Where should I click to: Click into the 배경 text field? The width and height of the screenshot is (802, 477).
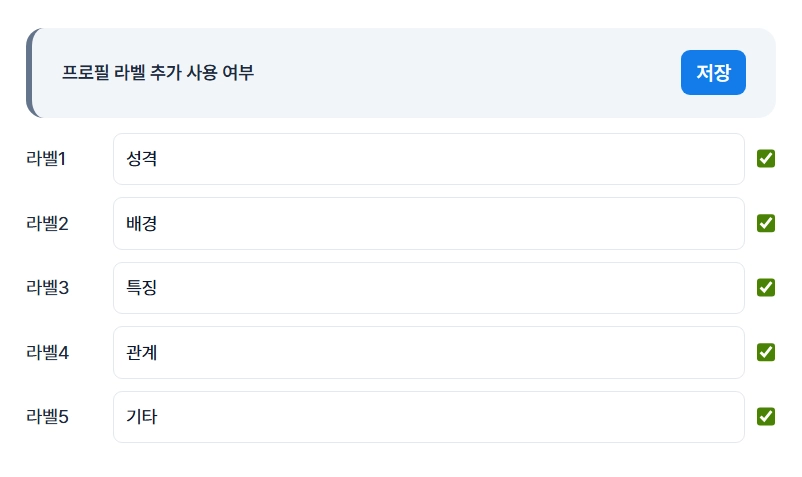[x=428, y=223]
